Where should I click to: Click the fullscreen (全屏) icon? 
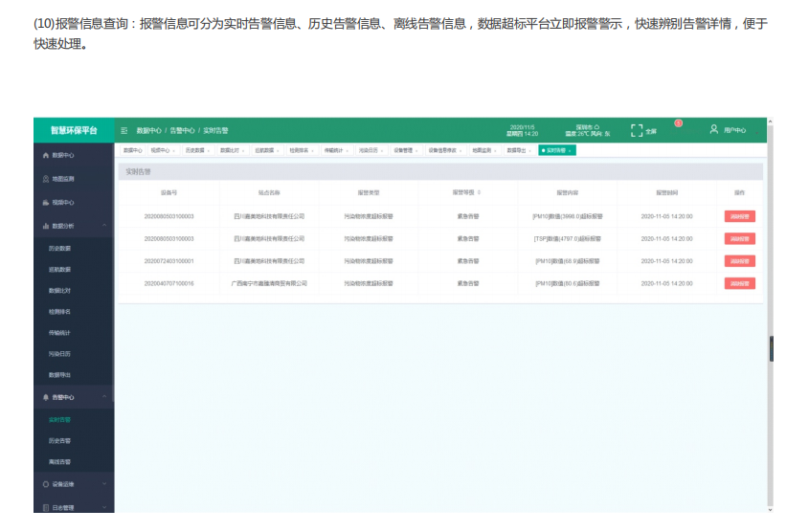coord(637,130)
